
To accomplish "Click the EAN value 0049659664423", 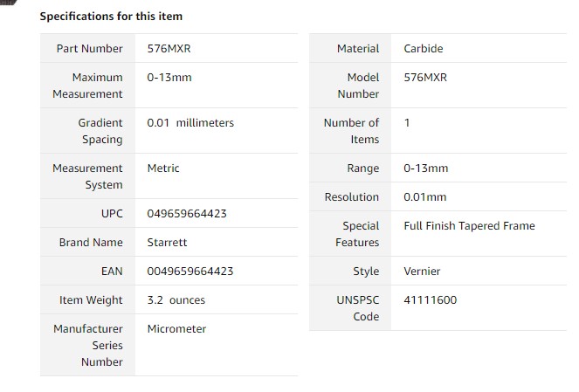I will pyautogui.click(x=190, y=272).
